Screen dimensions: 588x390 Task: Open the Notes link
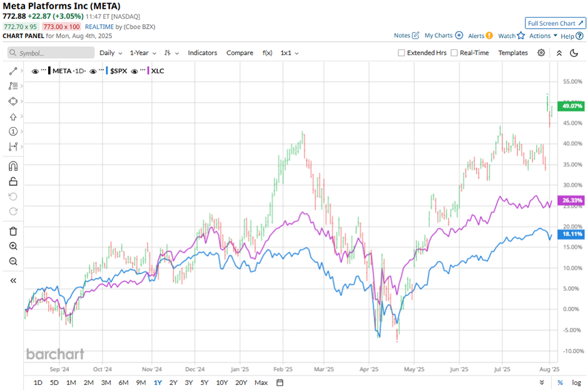pos(402,35)
